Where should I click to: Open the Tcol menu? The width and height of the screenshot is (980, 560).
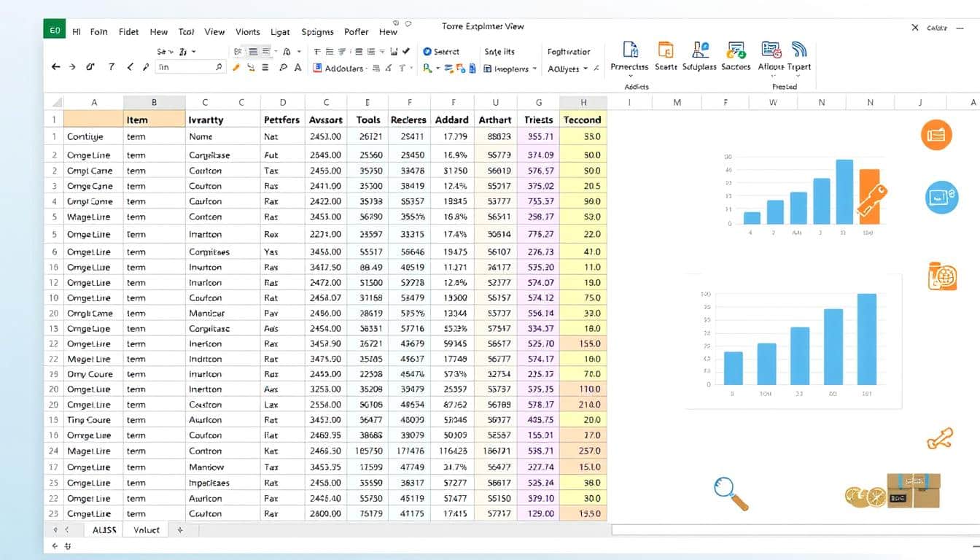click(187, 32)
